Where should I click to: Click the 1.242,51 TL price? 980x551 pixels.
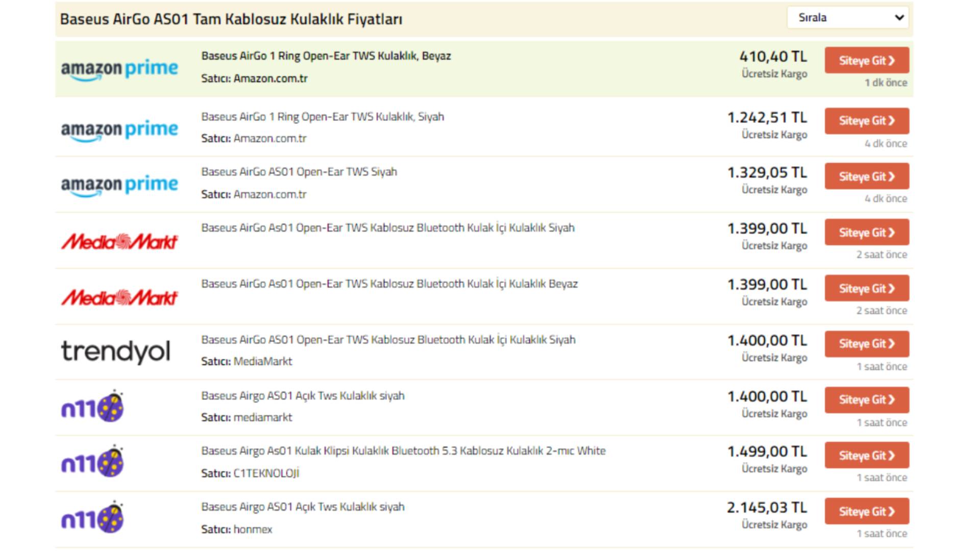767,118
